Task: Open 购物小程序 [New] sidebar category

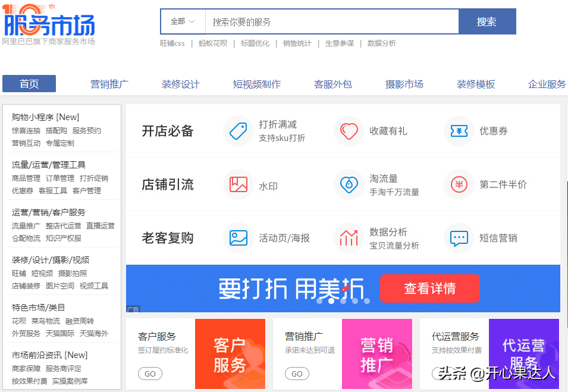Action: (45, 117)
